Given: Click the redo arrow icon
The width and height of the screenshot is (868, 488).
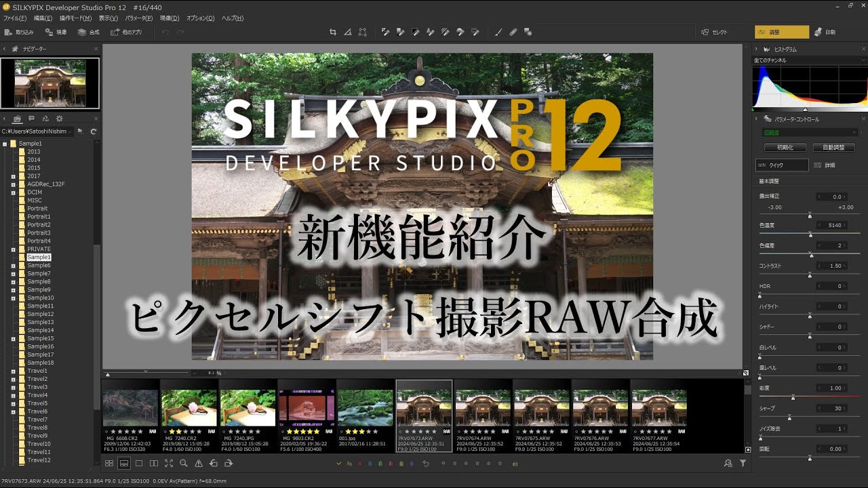Looking at the screenshot, I should (180, 32).
